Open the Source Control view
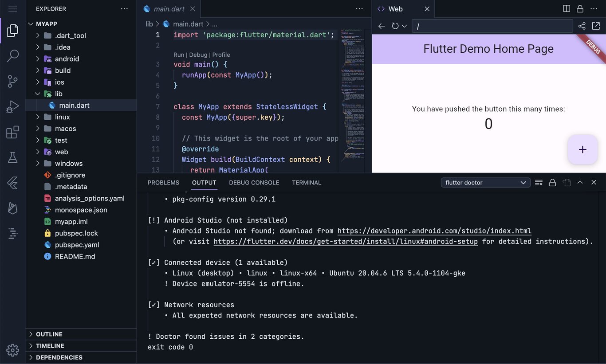606x364 pixels. click(12, 81)
